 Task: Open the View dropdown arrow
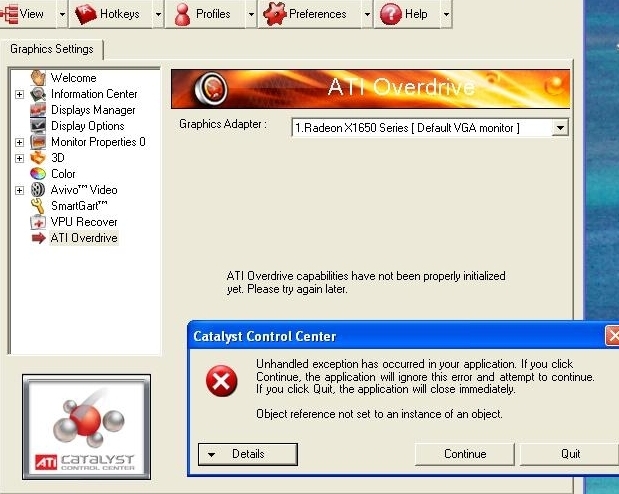click(62, 14)
